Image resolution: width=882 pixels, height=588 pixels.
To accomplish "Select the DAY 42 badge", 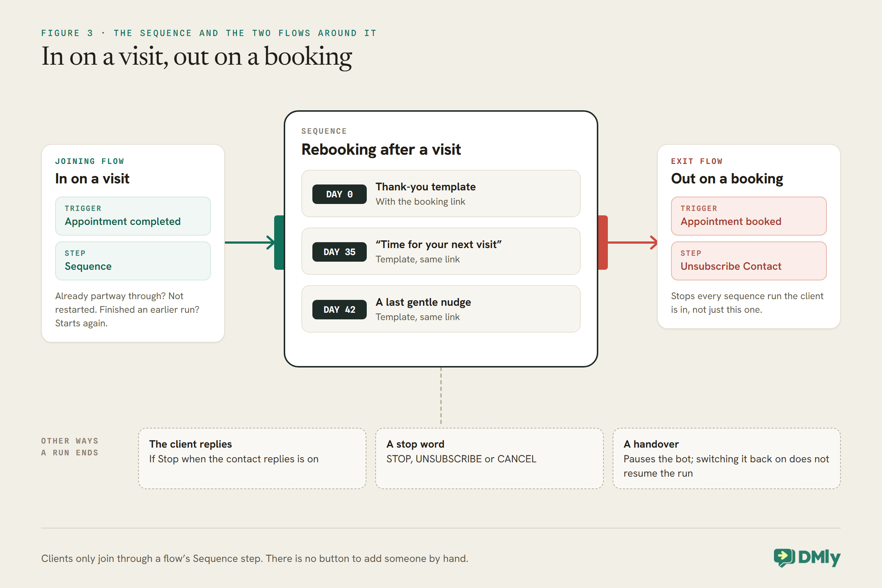I will [x=339, y=310].
